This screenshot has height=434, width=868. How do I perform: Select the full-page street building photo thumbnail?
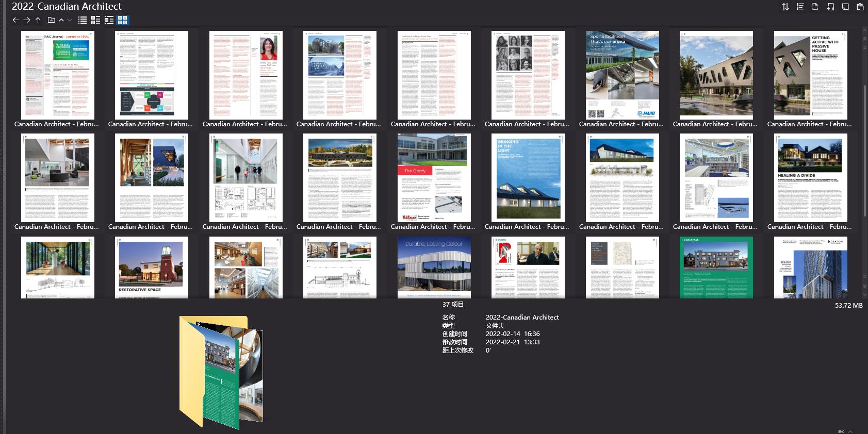pos(716,75)
